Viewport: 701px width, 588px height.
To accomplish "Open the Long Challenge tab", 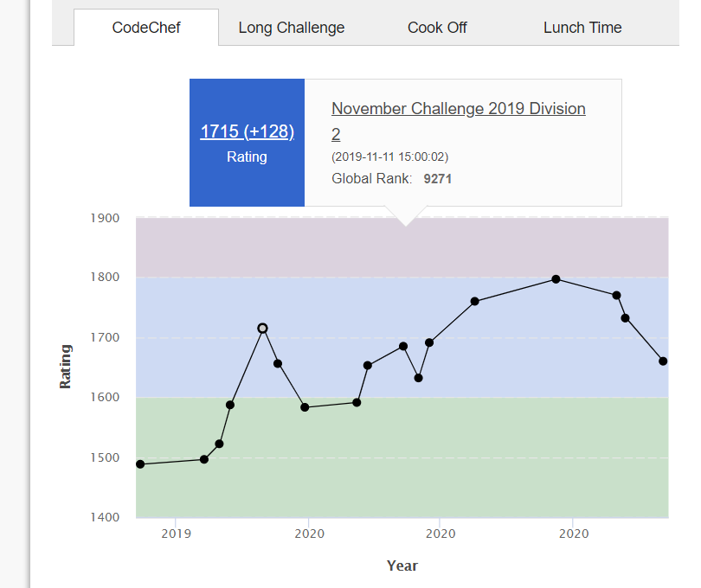I will [x=292, y=28].
